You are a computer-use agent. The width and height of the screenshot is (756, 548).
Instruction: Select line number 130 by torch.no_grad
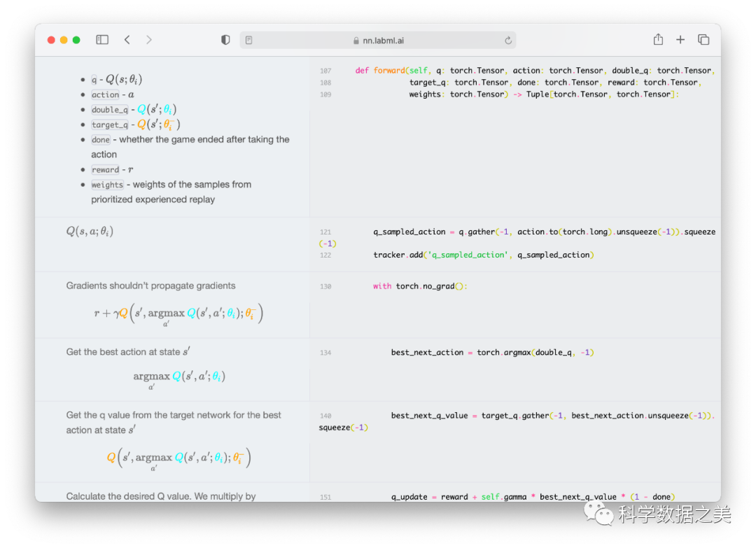325,287
